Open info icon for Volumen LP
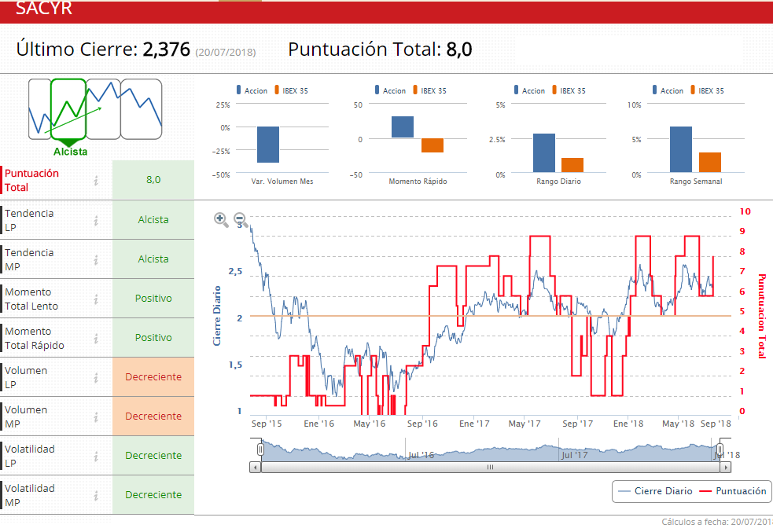The width and height of the screenshot is (773, 532). [96, 378]
